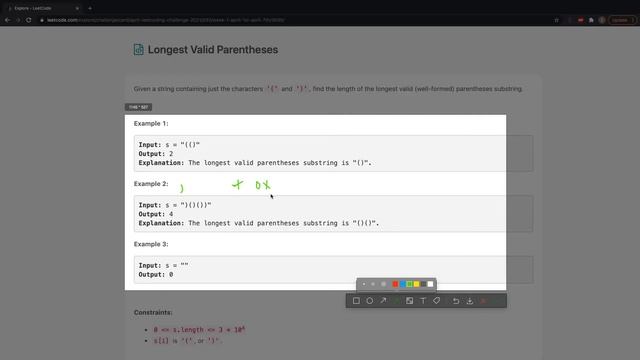Click the Output: 0 line
The image size is (640, 360).
pos(156,275)
